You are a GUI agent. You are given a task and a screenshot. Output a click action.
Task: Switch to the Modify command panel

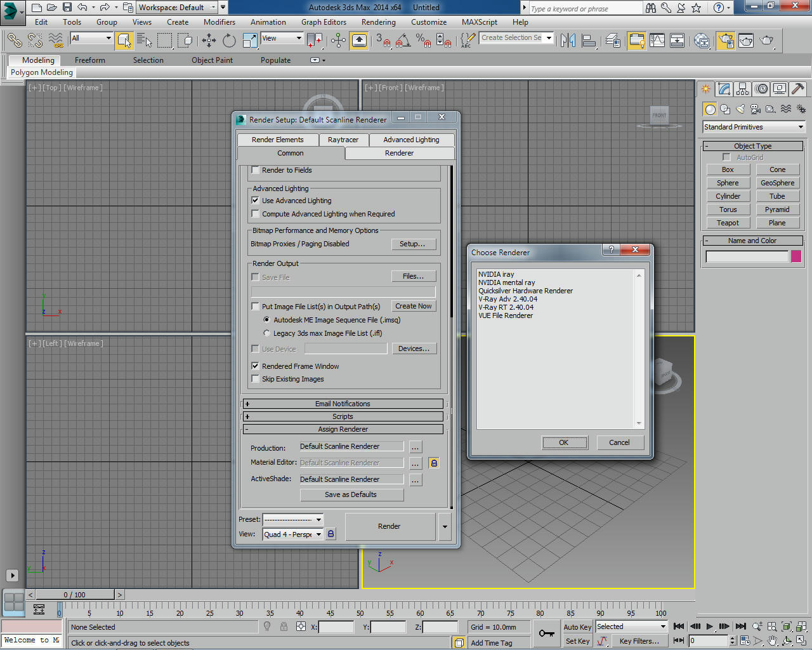click(724, 89)
